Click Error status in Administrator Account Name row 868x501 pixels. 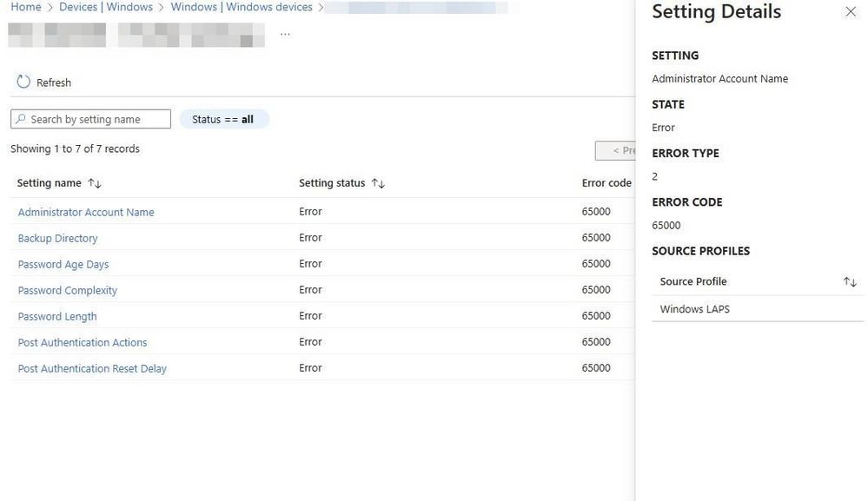click(x=310, y=211)
